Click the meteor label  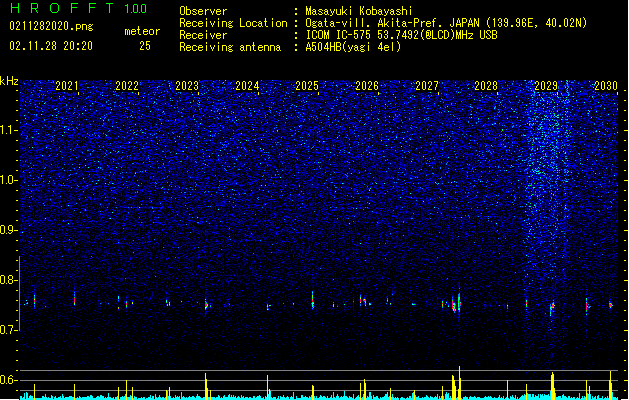142,31
